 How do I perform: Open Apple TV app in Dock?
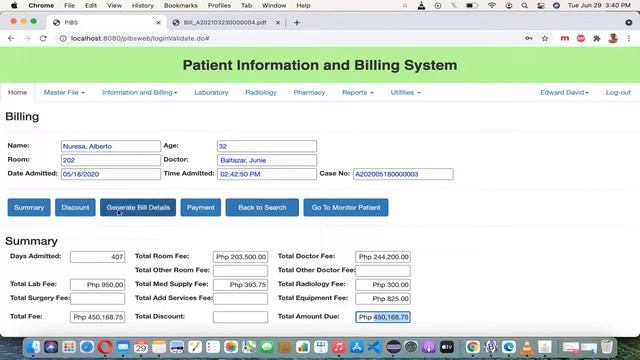447,347
